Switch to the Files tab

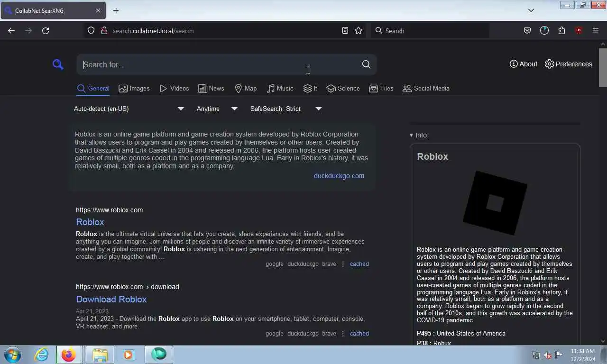coord(381,88)
